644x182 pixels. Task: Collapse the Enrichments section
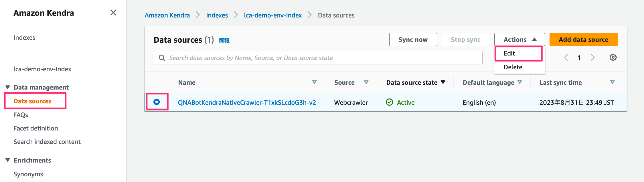[x=8, y=160]
